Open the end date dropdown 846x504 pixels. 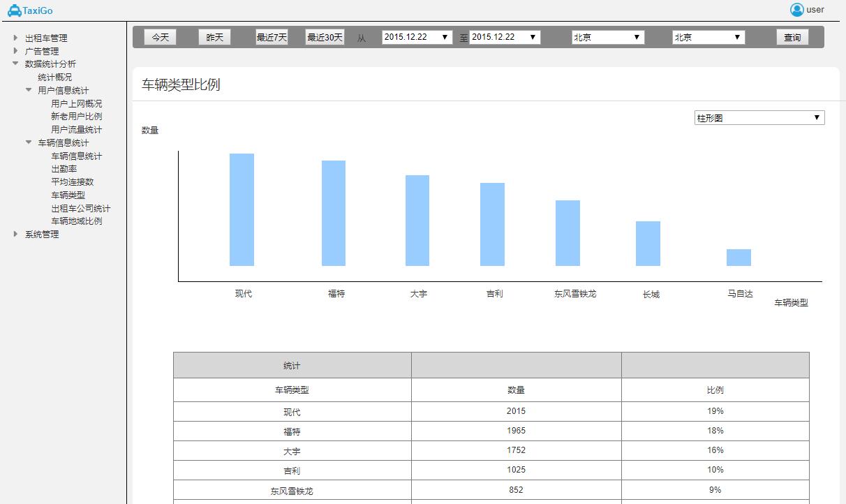pyautogui.click(x=504, y=37)
